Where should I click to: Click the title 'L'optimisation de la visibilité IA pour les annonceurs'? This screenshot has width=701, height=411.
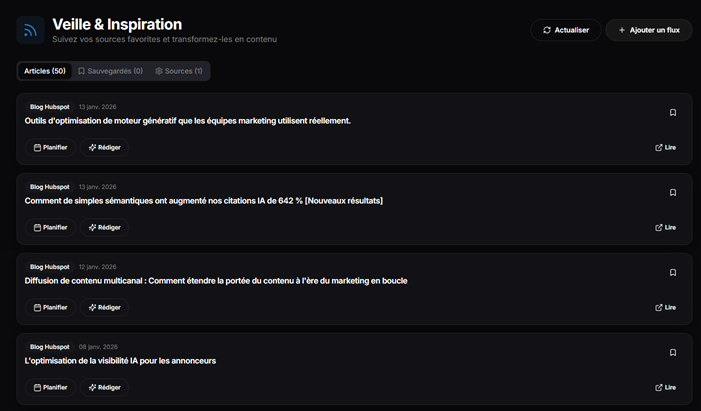(120, 361)
